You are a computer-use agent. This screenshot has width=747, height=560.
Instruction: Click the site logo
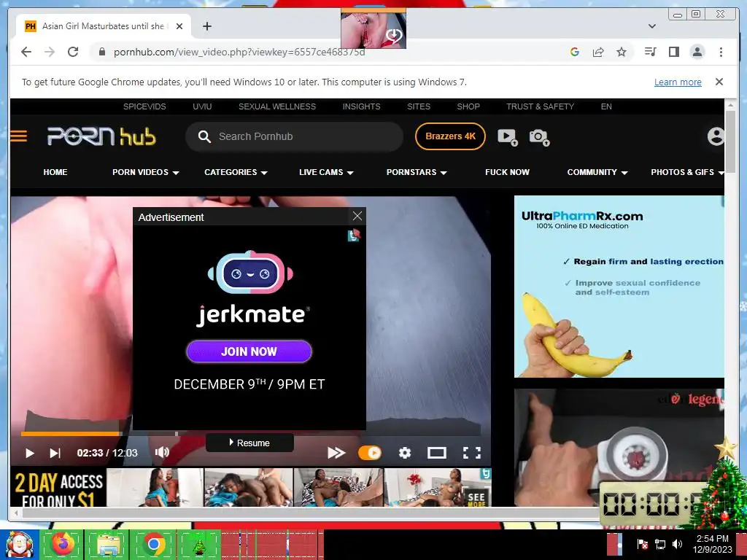coord(101,136)
